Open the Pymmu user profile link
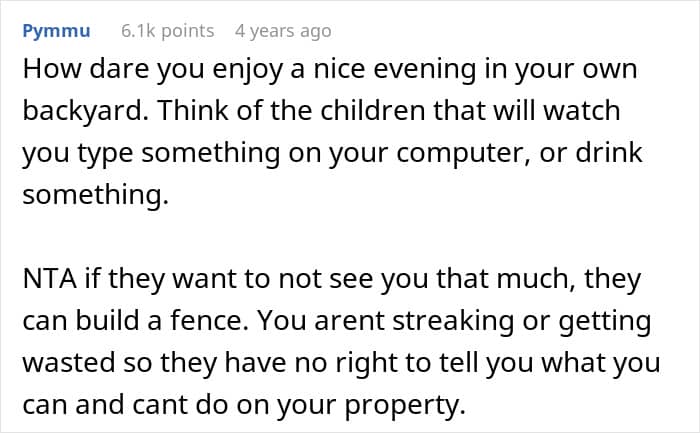 tap(56, 31)
